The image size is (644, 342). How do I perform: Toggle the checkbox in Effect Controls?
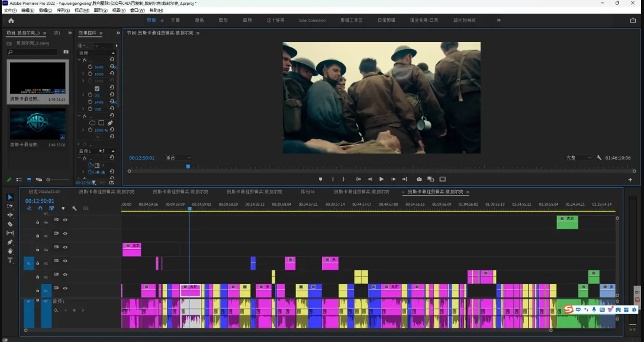pyautogui.click(x=97, y=88)
